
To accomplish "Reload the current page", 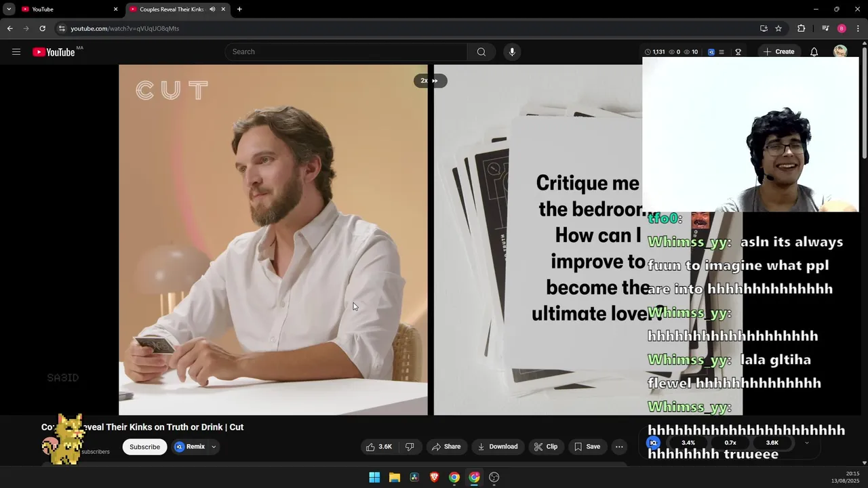I will click(x=42, y=28).
